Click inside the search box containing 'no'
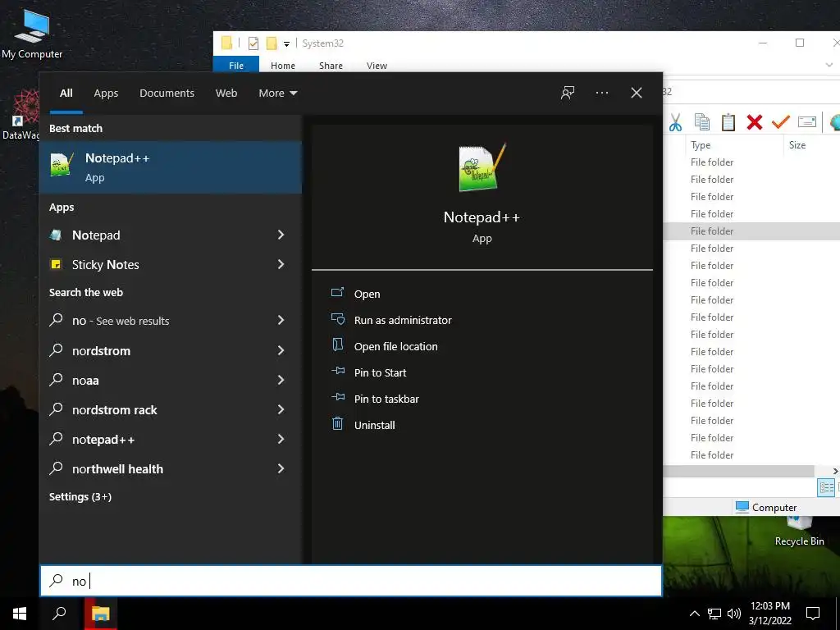 (351, 581)
